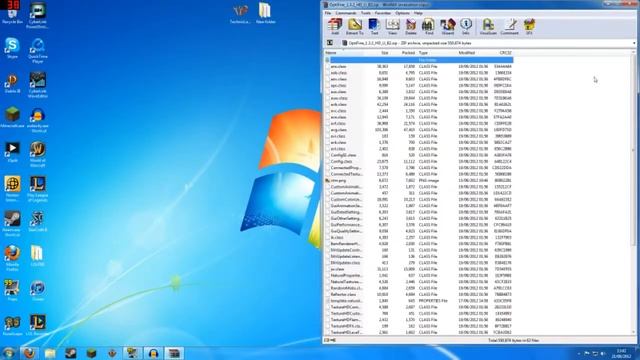Screen dimensions: 640x360
Task: Select the highlighted parent folder row
Action: pyautogui.click(x=419, y=60)
